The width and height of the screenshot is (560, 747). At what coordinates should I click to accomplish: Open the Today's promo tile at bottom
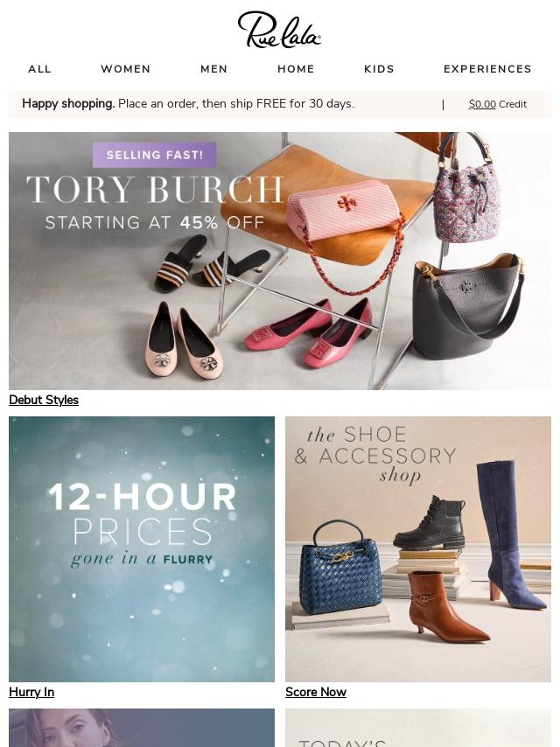[418, 728]
